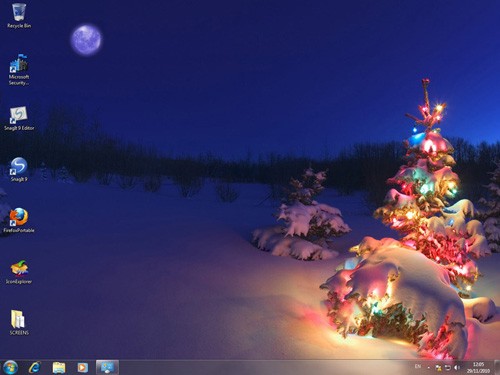Open the volume speaker tray control
The image size is (500, 375).
coord(457,367)
